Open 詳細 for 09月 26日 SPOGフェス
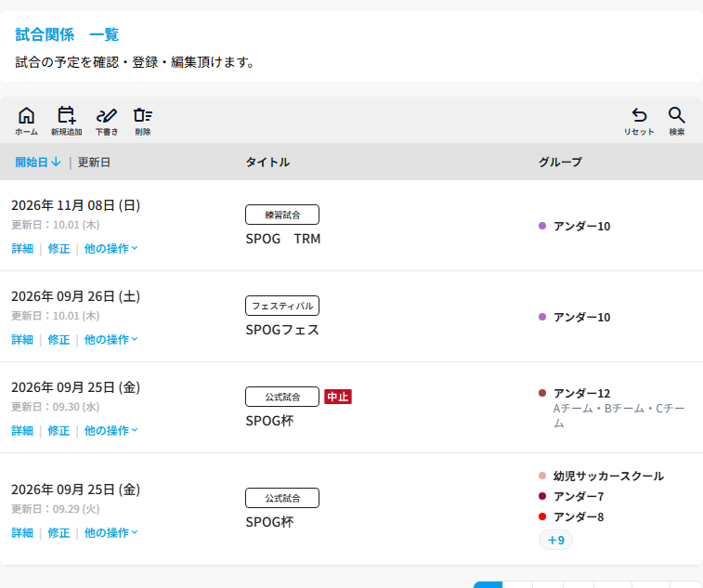Image resolution: width=703 pixels, height=588 pixels. pyautogui.click(x=22, y=340)
